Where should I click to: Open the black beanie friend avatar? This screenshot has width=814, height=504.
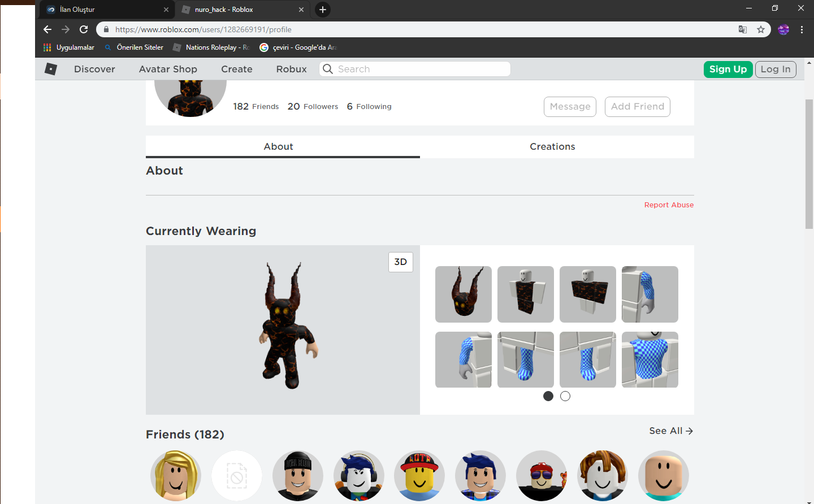[298, 476]
